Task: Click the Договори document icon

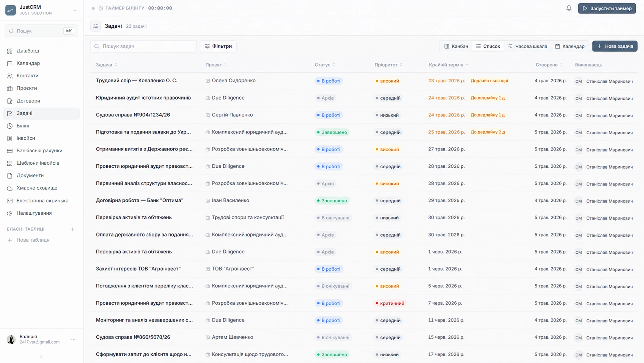Action: (10, 101)
